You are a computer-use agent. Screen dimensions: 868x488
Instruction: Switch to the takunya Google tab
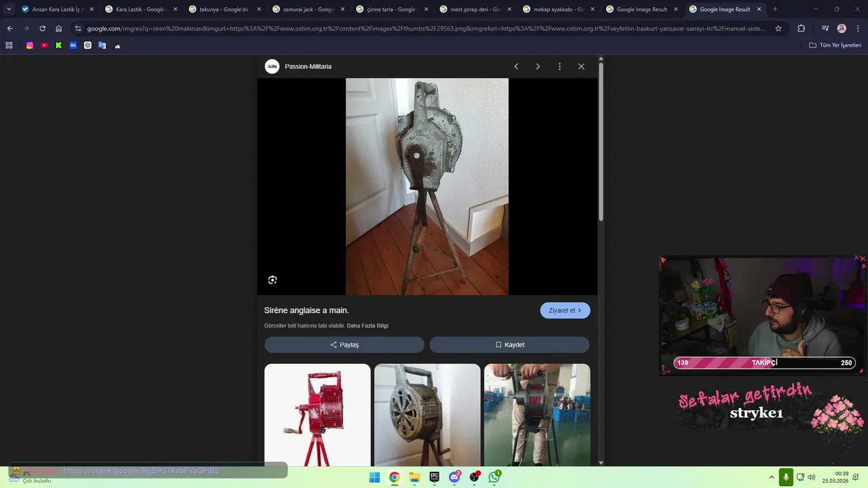224,9
